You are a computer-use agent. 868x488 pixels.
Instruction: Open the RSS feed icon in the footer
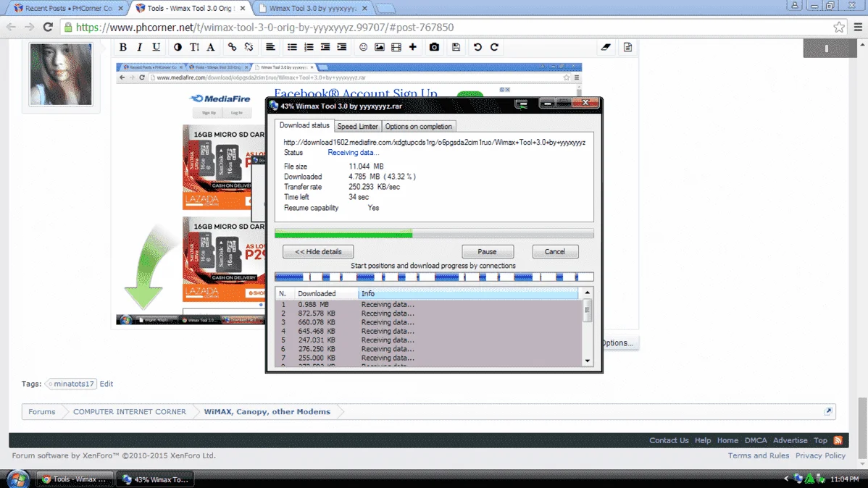(838, 440)
